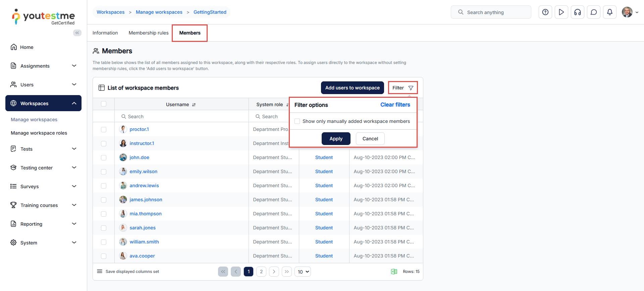The width and height of the screenshot is (644, 291).
Task: Click the Clear filters link
Action: (395, 105)
